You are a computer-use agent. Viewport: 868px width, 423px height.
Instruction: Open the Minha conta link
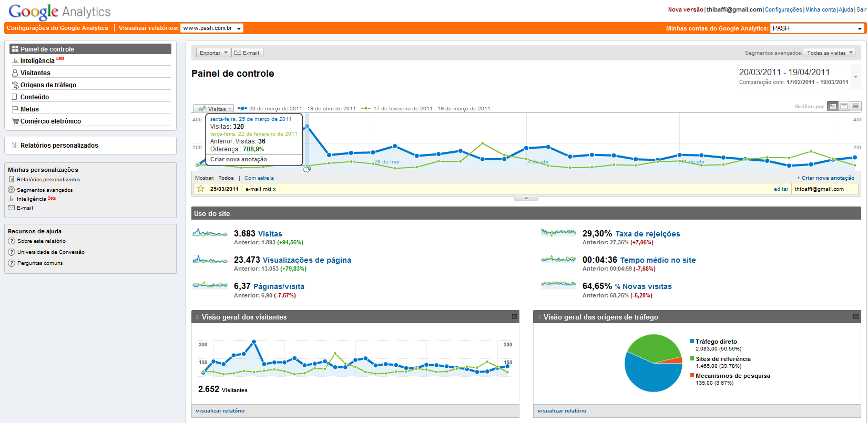coord(820,9)
